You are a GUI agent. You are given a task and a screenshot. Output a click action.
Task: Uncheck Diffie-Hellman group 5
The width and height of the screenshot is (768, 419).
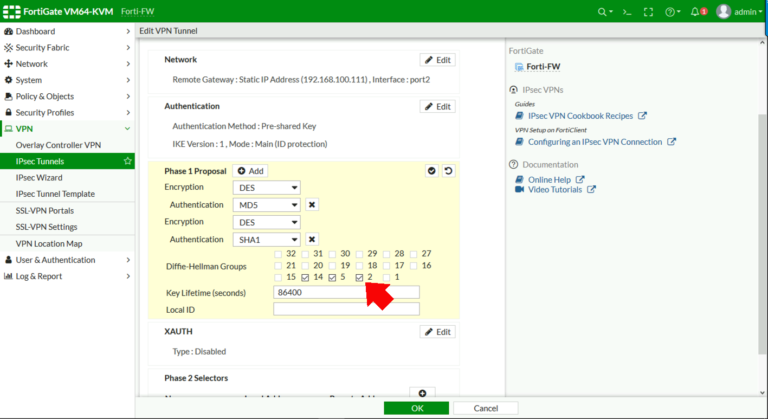coord(332,278)
